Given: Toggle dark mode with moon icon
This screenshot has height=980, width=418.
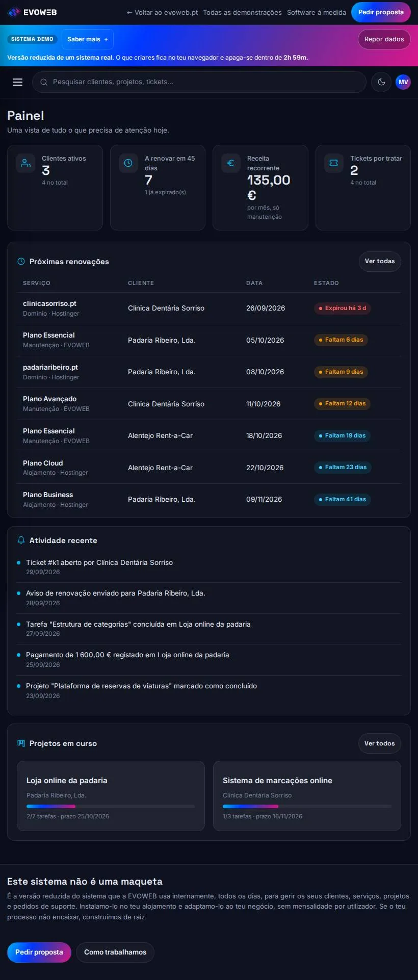Looking at the screenshot, I should [x=381, y=82].
